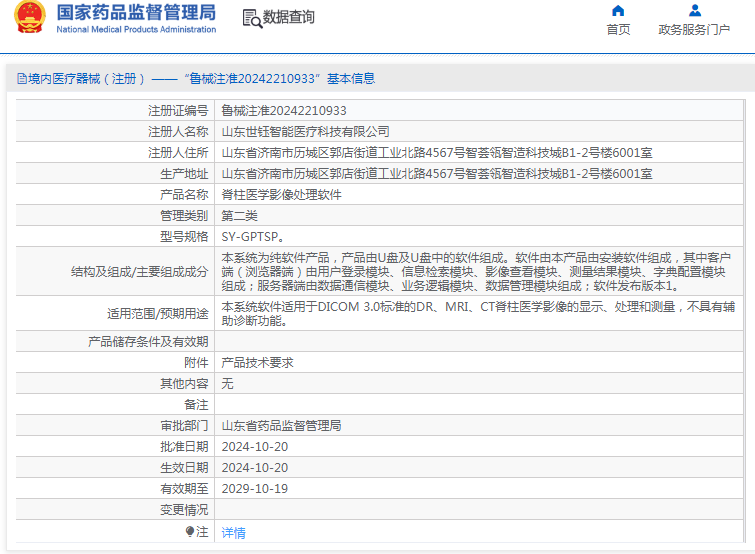This screenshot has height=554, width=755.
Task: Click the document icon before 境内医疗器械
Action: (x=22, y=78)
